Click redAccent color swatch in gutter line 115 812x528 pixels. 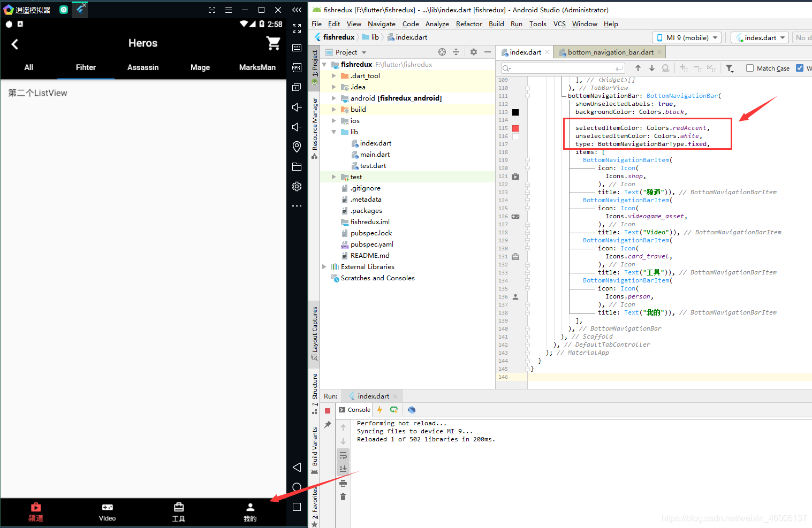515,128
